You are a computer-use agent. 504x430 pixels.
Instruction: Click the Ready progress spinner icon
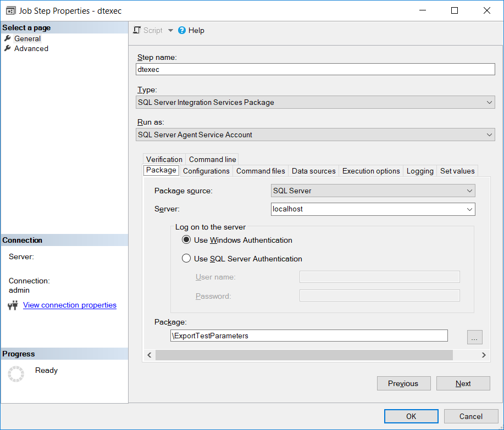pos(15,373)
